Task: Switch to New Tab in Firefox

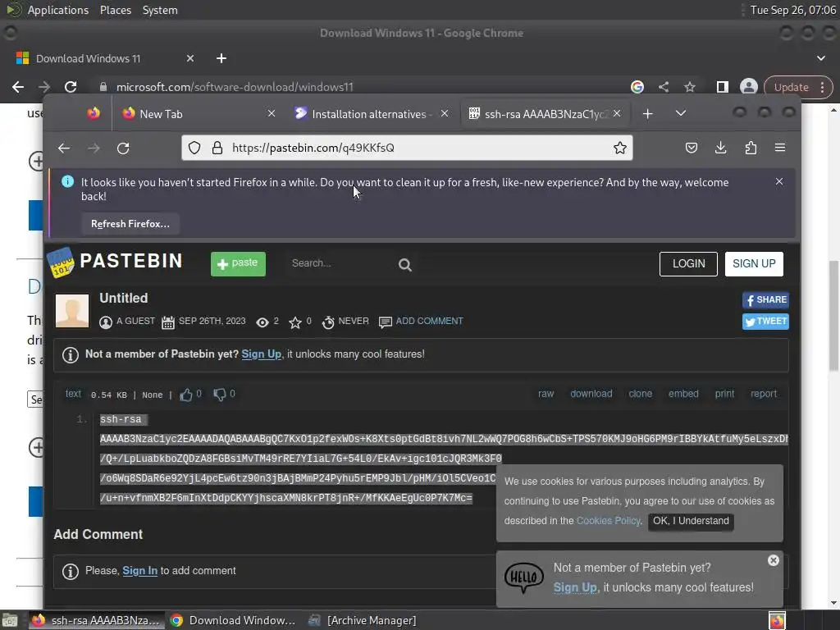Action: tap(199, 114)
